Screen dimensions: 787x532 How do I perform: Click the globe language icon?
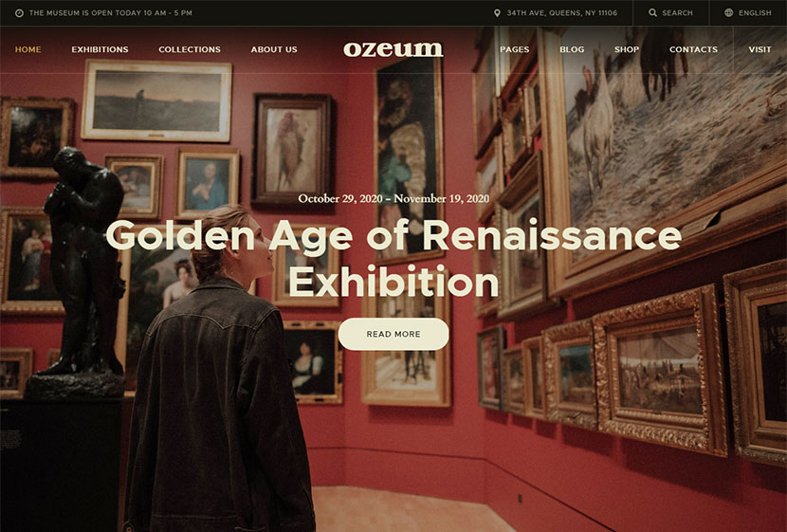pyautogui.click(x=729, y=12)
